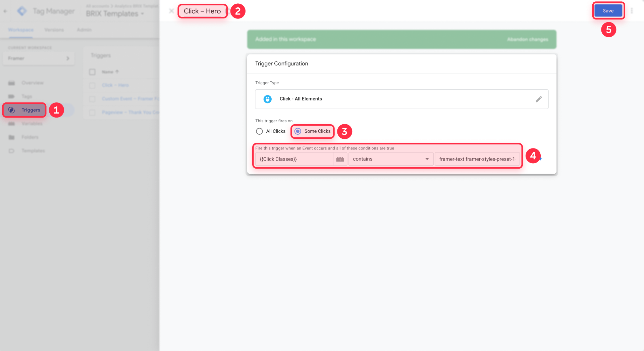Viewport: 644px width, 351px height.
Task: Click the Overview sidebar icon
Action: tap(12, 83)
